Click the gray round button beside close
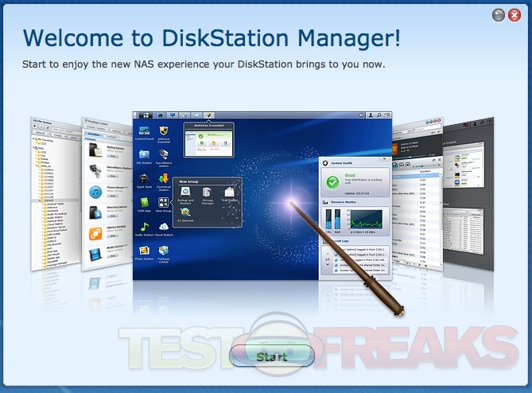This screenshot has width=532, height=393. pyautogui.click(x=499, y=14)
